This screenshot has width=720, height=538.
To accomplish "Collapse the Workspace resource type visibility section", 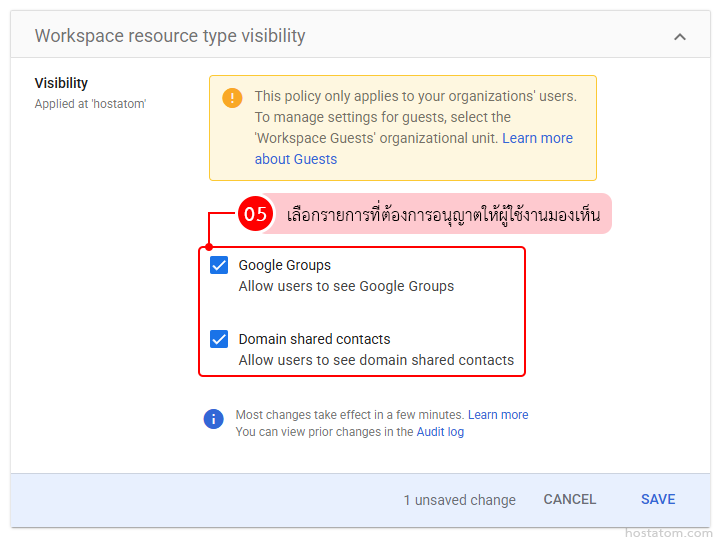I will point(680,37).
